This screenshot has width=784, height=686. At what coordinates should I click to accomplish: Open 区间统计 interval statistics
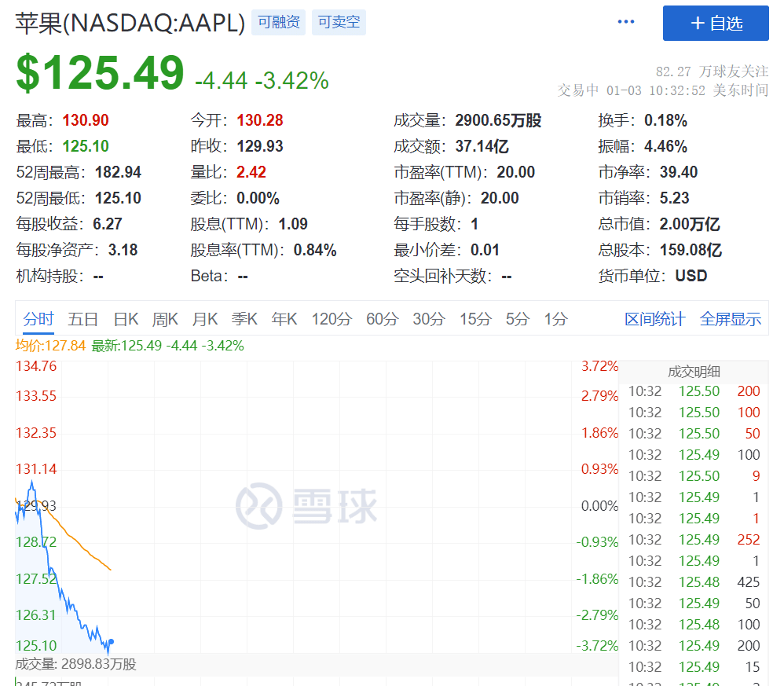[655, 319]
